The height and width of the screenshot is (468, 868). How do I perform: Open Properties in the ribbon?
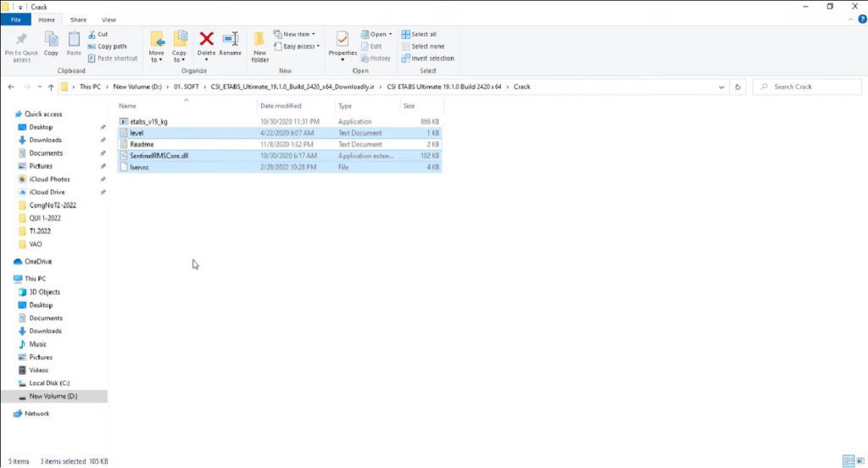tap(342, 47)
